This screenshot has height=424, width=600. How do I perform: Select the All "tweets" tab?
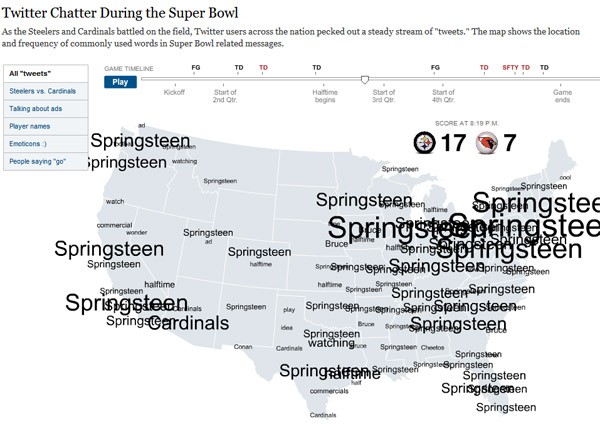click(x=46, y=73)
